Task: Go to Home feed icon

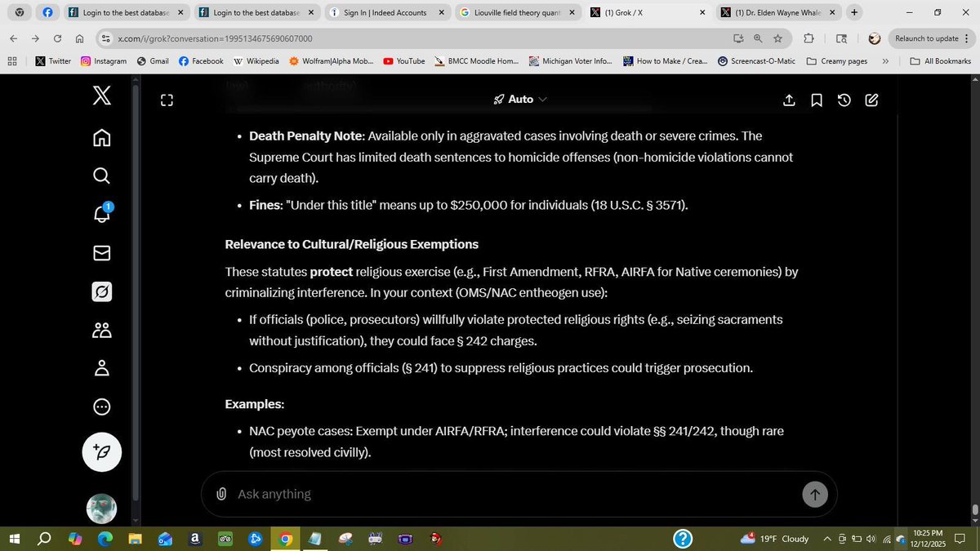Action: click(102, 137)
